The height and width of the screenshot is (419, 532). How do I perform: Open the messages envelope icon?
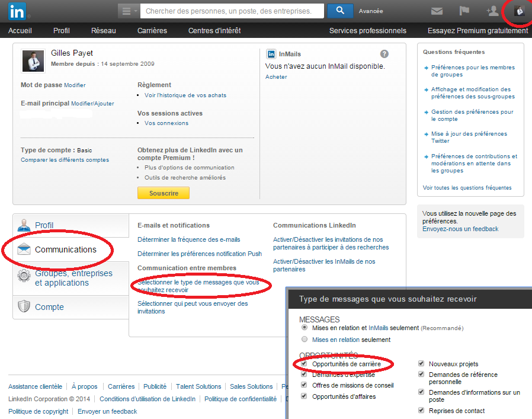pos(437,11)
